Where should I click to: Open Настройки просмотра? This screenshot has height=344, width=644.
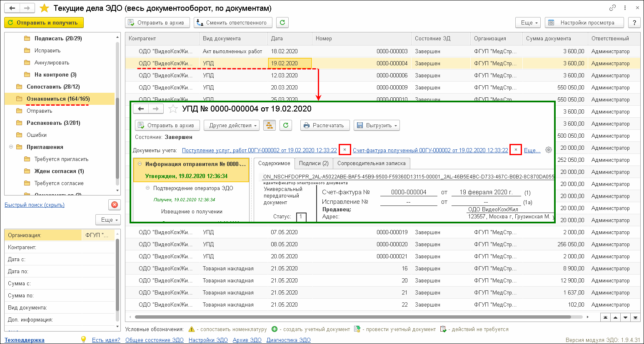pos(584,22)
